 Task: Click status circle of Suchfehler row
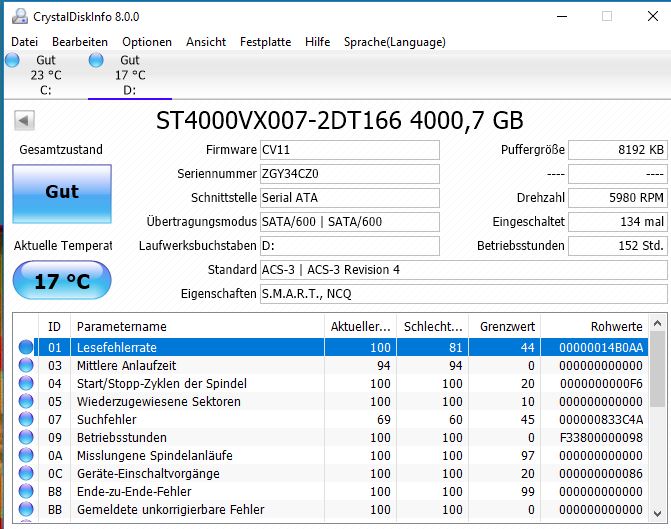[x=26, y=419]
